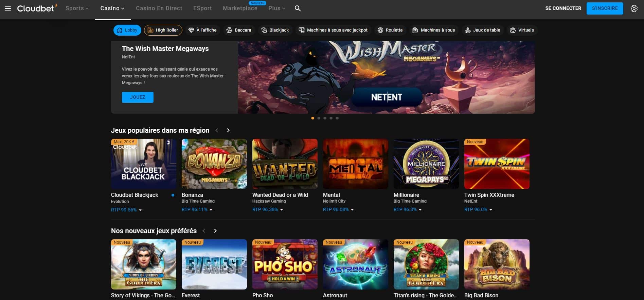Viewport: 644px width, 300px height.
Task: Open Millionaire Megapays thumbnail
Action: 426,164
